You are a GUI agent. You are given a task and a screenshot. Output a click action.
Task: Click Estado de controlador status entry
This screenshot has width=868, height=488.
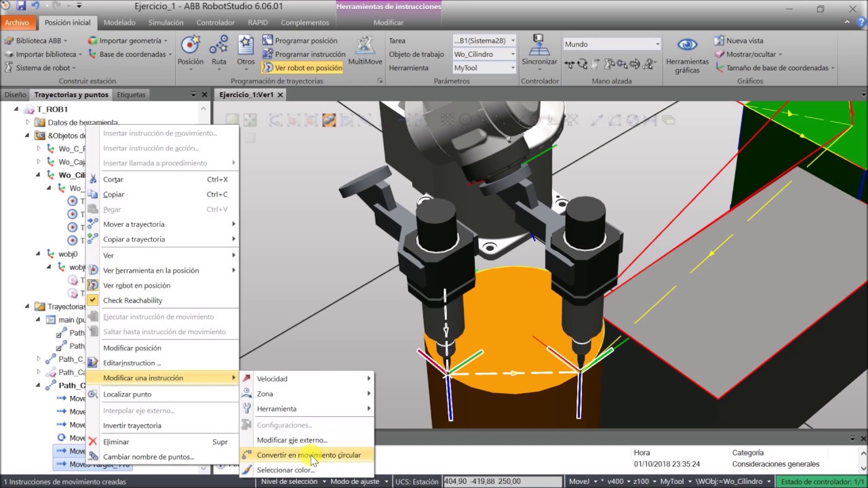coord(822,482)
